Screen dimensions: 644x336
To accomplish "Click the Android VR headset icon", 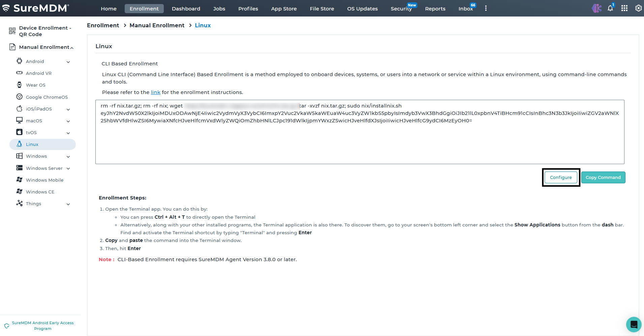I will pos(20,73).
